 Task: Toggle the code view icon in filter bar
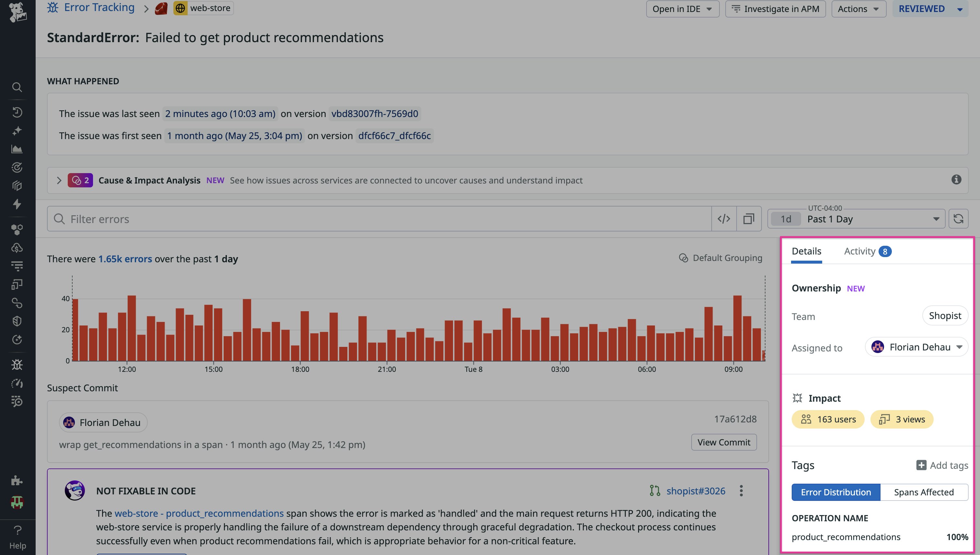(x=724, y=219)
